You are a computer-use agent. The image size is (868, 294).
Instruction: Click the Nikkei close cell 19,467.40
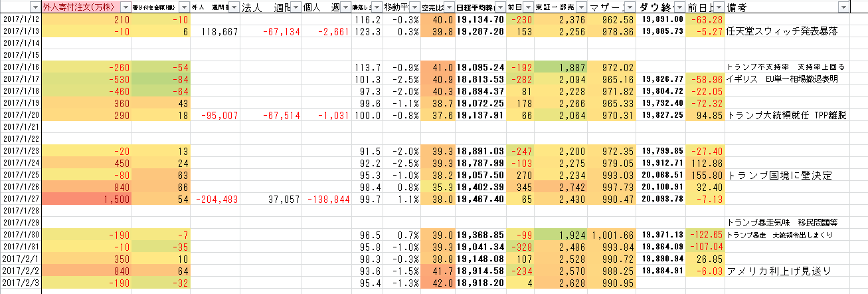tap(480, 200)
